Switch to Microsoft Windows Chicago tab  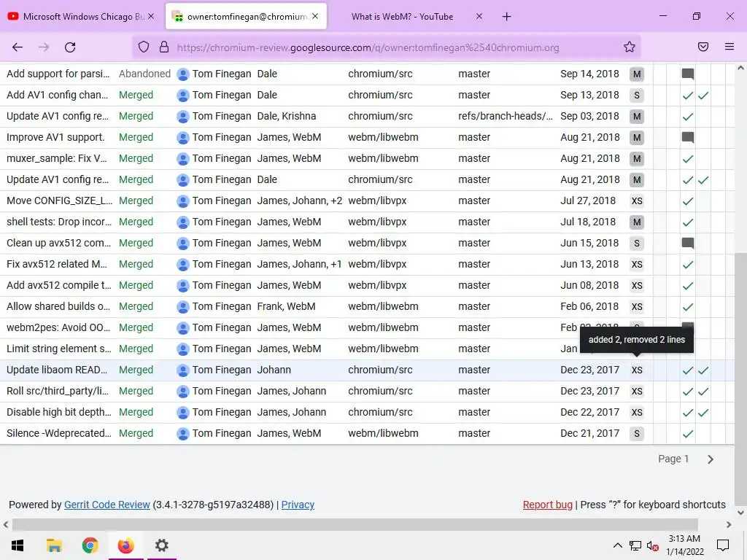click(82, 16)
